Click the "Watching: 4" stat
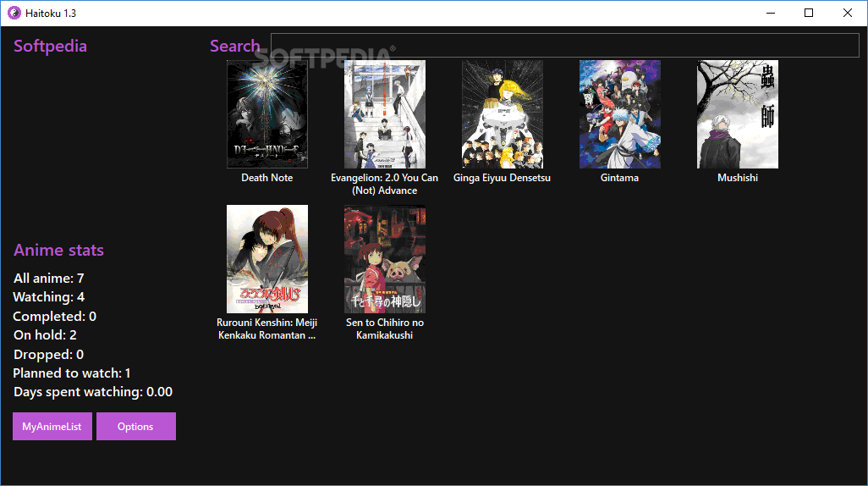Viewport: 868px width, 486px height. click(x=49, y=297)
